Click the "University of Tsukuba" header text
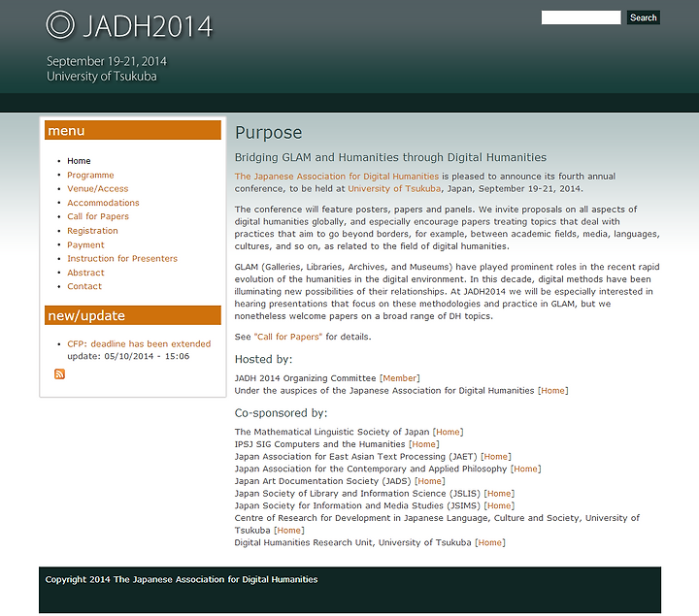Viewport: 699px width, 616px height. [102, 77]
